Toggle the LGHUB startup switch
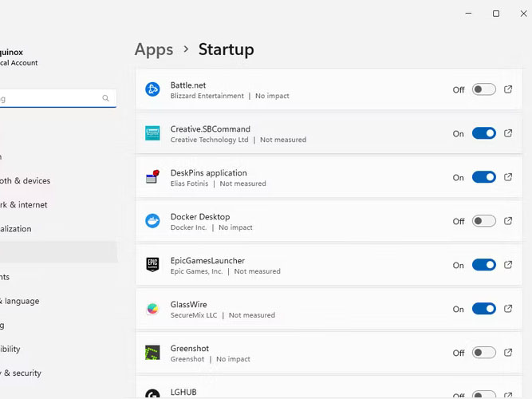 484,395
